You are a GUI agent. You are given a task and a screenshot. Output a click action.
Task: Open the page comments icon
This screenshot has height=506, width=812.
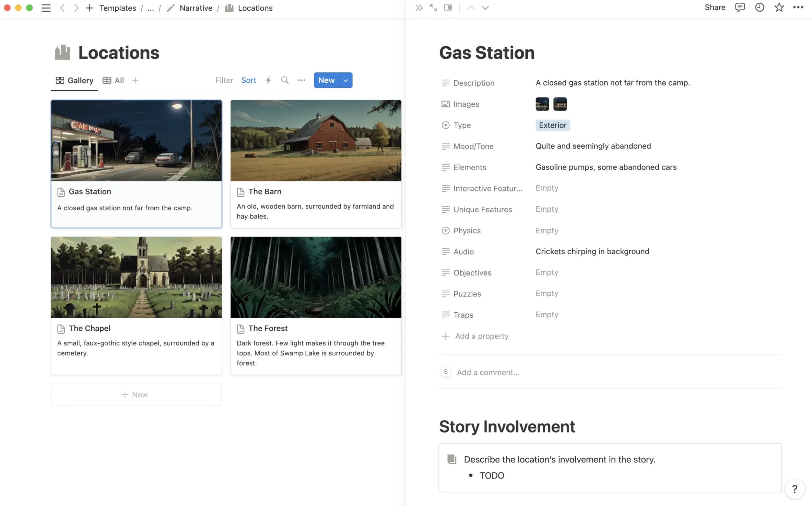click(x=740, y=8)
